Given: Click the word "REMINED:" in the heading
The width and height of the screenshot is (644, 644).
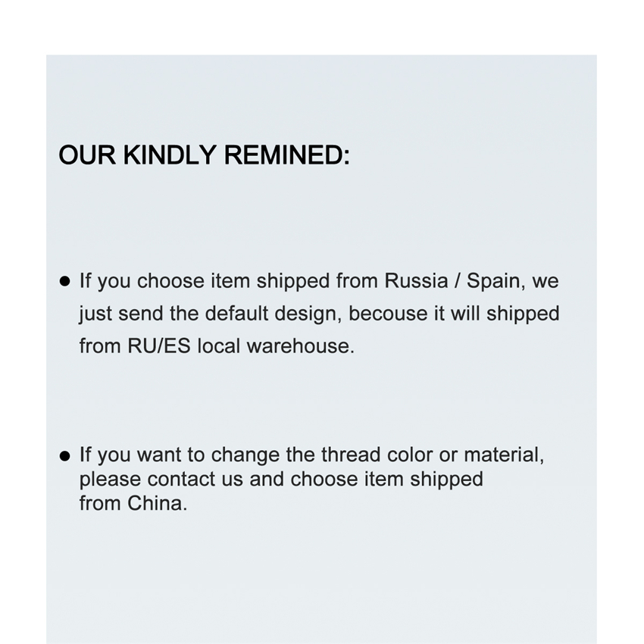Looking at the screenshot, I should [x=287, y=155].
